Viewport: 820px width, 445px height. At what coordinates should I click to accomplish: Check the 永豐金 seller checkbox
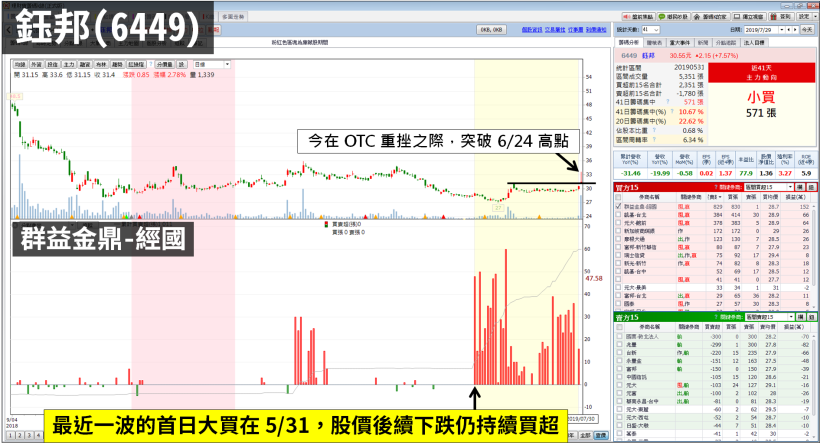pos(619,361)
